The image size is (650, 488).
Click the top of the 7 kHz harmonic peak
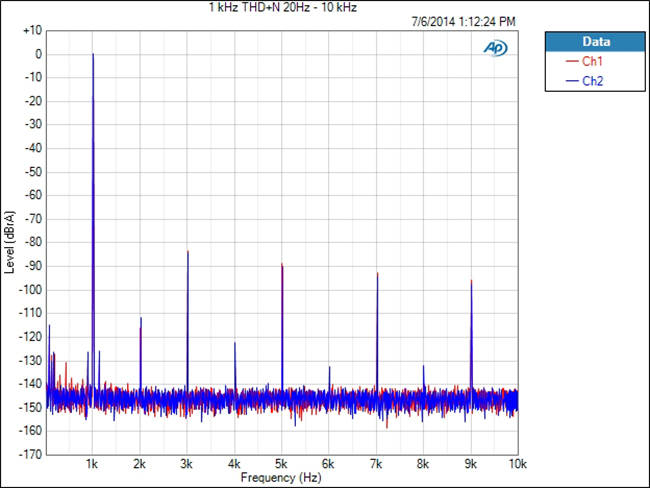point(377,273)
